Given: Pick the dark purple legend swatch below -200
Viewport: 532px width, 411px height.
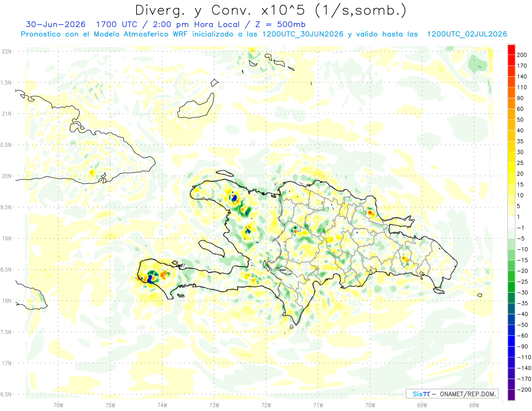Looking at the screenshot, I should 511,395.
